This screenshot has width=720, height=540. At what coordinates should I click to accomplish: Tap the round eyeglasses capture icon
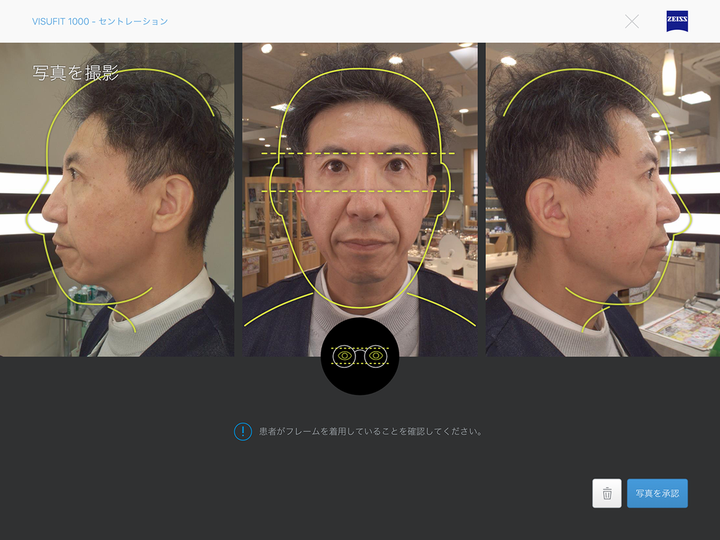pyautogui.click(x=360, y=356)
